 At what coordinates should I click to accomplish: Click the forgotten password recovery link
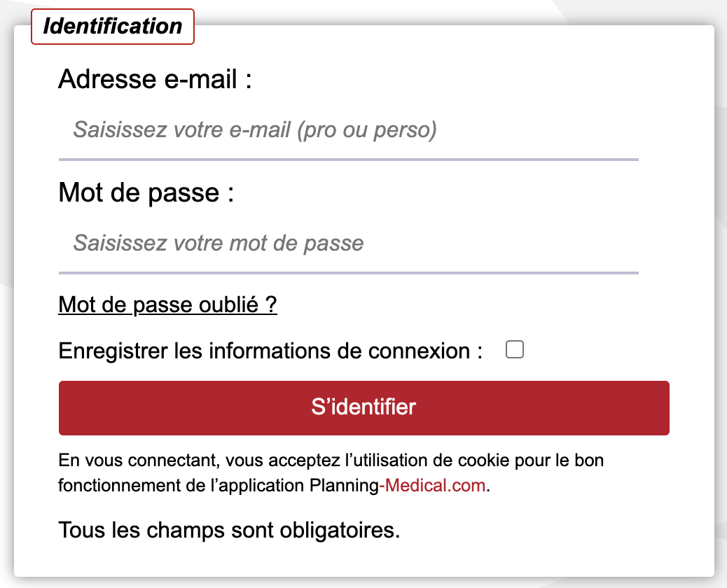tap(167, 304)
